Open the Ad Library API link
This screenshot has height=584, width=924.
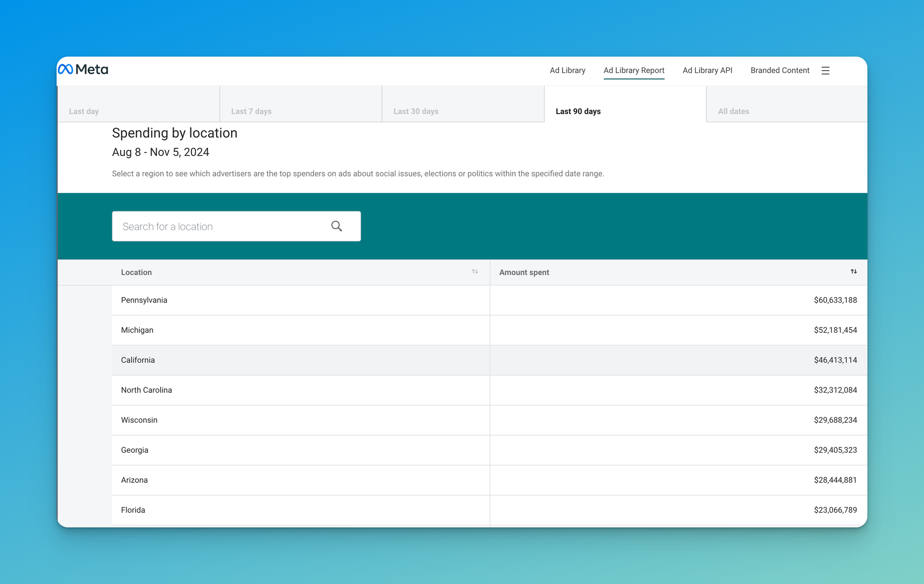(x=707, y=70)
